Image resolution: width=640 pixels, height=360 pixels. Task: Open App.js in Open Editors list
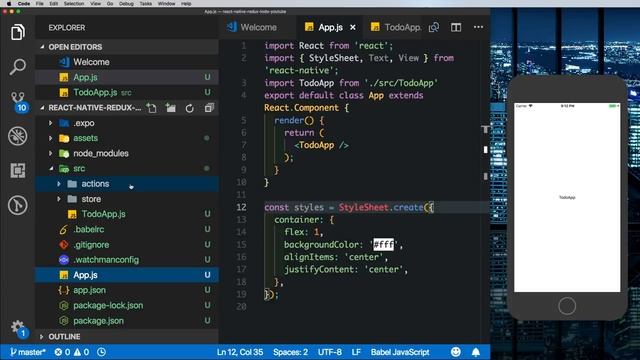(x=127, y=77)
